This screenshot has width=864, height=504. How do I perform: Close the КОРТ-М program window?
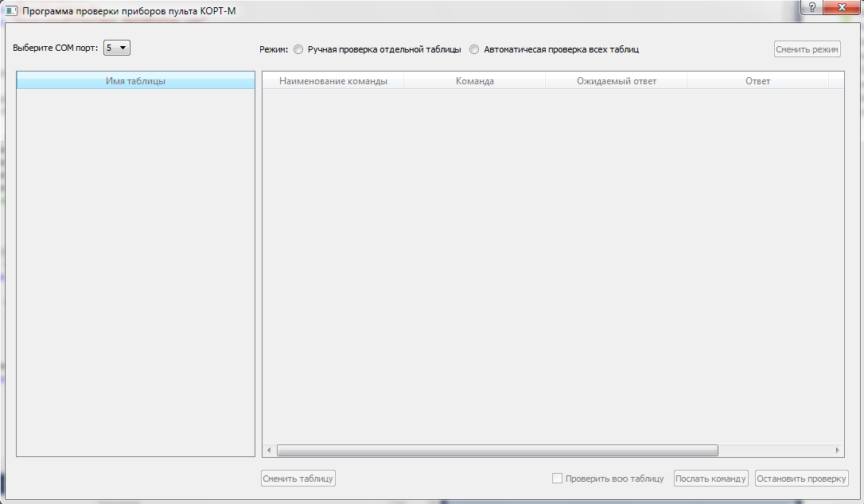click(842, 7)
